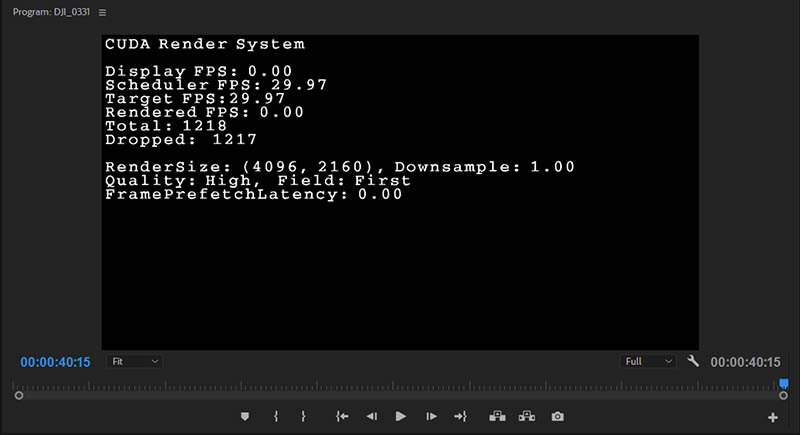Click the duration timecode on the right
The width and height of the screenshot is (800, 435).
(x=745, y=362)
